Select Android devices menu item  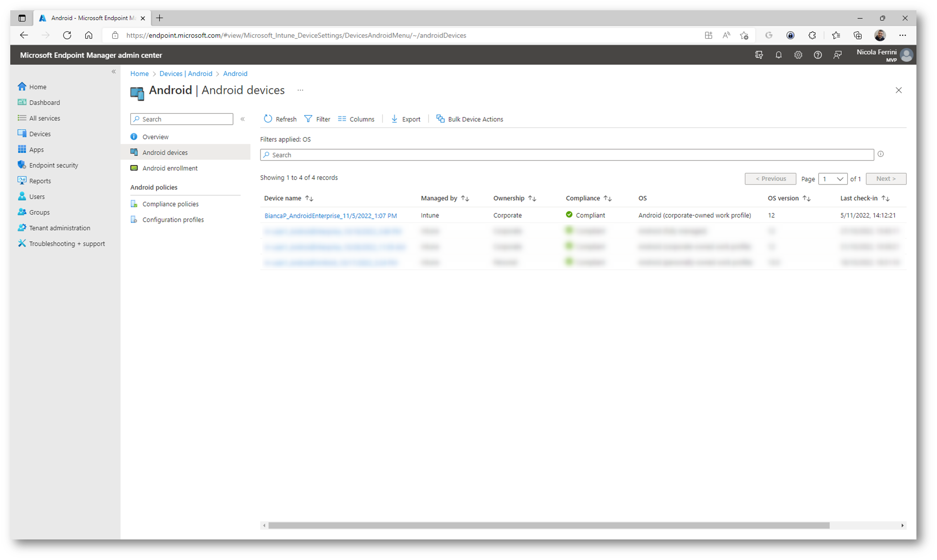(x=186, y=152)
